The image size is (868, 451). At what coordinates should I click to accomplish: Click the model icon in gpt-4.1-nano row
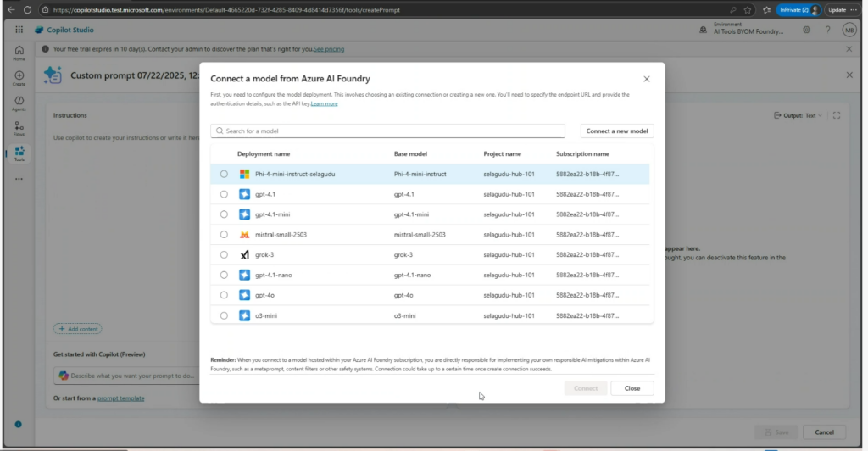(244, 275)
